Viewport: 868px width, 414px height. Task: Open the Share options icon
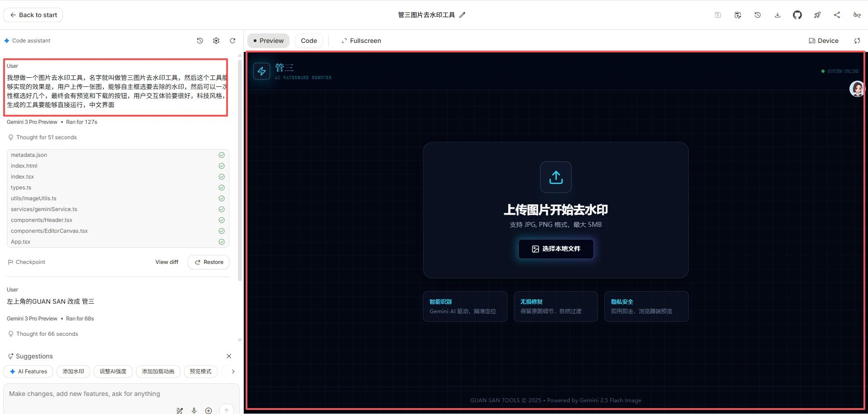(x=837, y=15)
